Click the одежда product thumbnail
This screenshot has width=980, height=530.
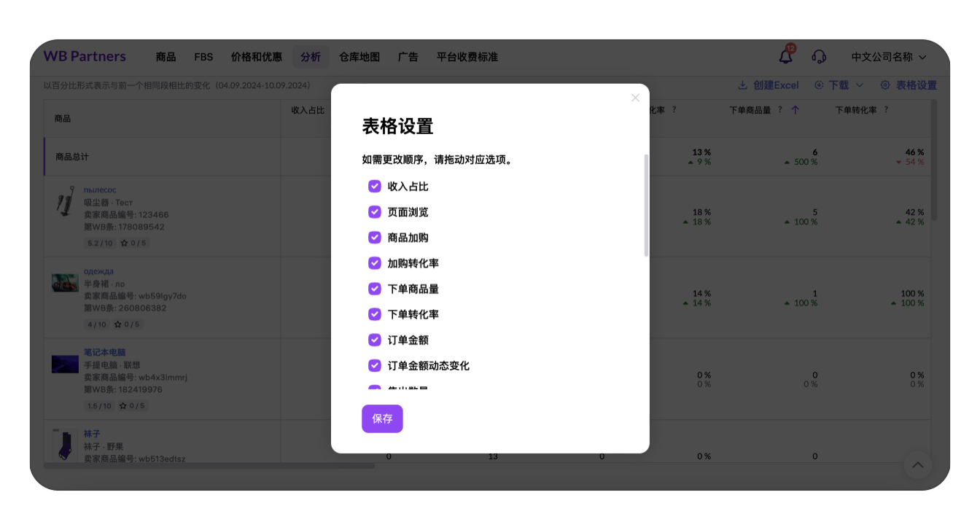[65, 283]
